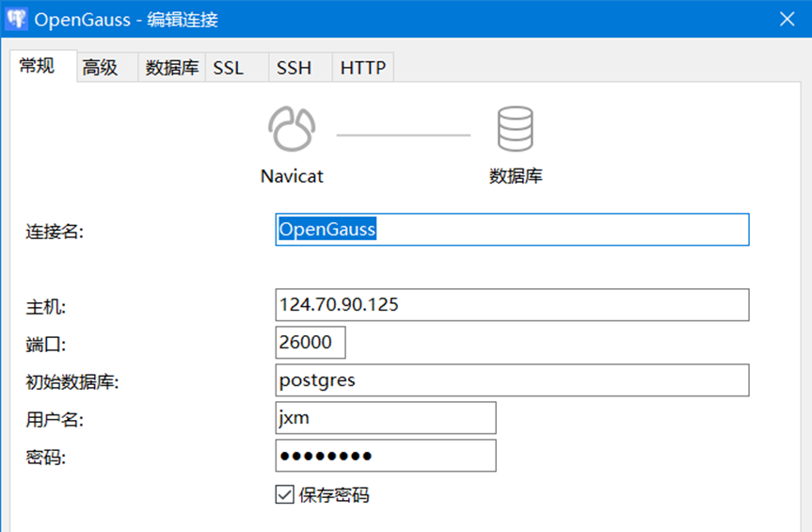812x532 pixels.
Task: Click the window title OpenGauss - 编辑连接
Action: (126, 20)
